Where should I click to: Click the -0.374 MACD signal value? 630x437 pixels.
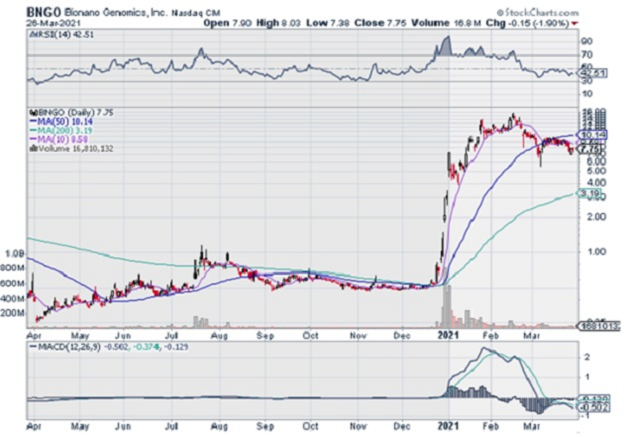[x=145, y=347]
